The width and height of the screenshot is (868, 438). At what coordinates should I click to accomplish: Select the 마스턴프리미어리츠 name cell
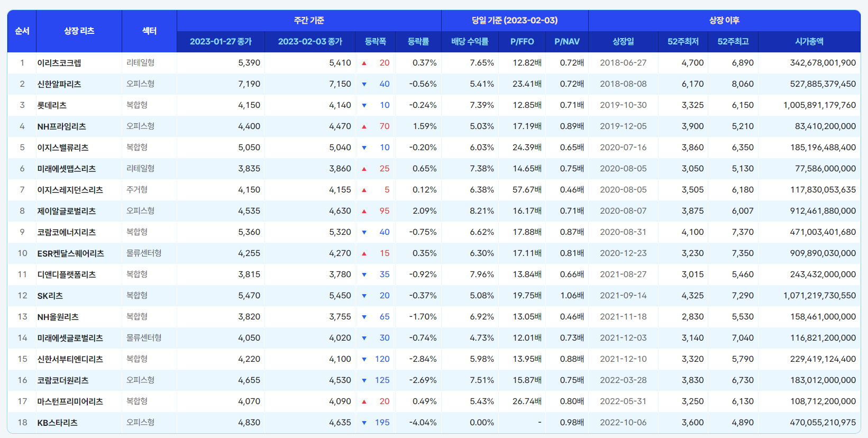79,401
